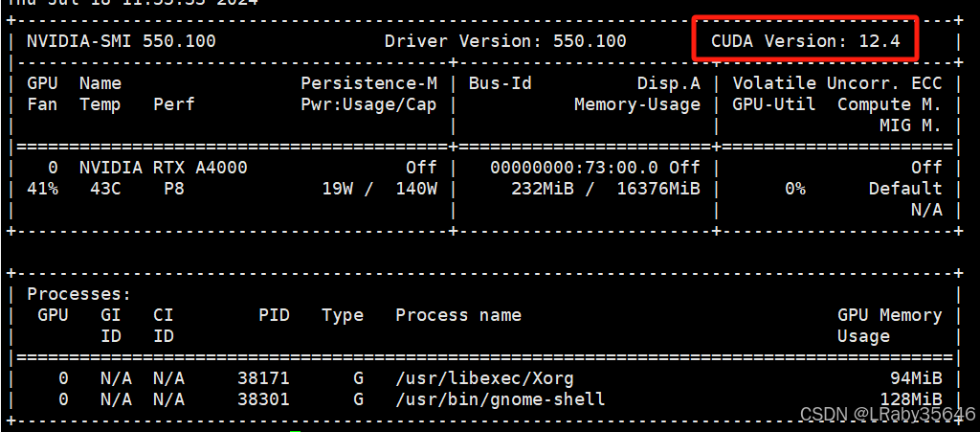
Task: Click the Processes: section heading
Action: pos(78,294)
